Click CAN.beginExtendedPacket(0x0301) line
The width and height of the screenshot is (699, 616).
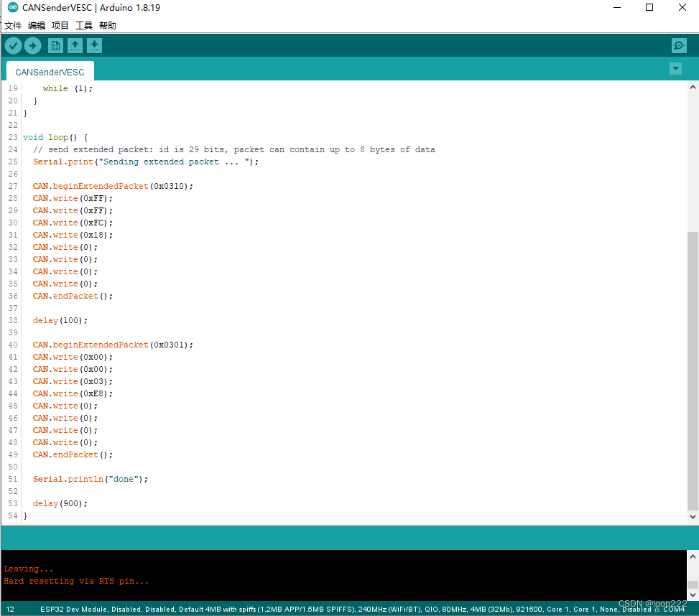(x=113, y=345)
